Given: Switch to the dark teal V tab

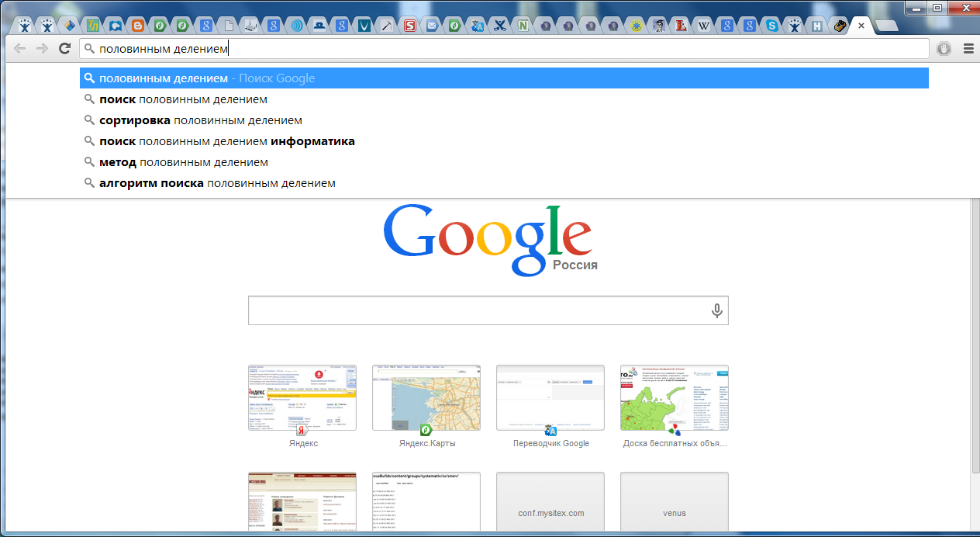Looking at the screenshot, I should tap(364, 26).
